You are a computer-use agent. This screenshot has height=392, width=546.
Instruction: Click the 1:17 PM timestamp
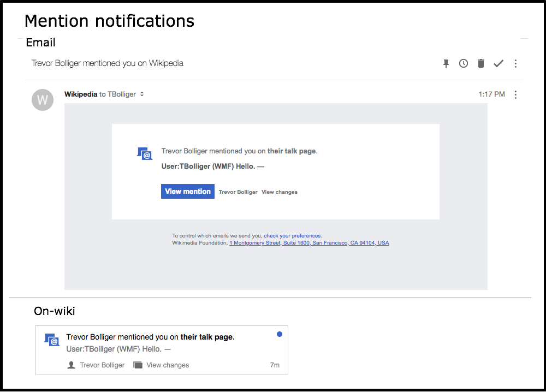point(491,94)
